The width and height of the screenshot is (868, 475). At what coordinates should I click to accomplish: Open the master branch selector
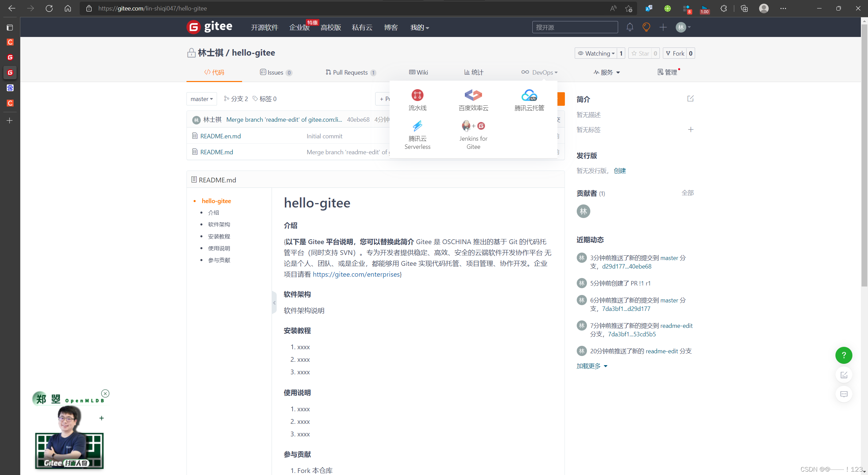(x=201, y=99)
